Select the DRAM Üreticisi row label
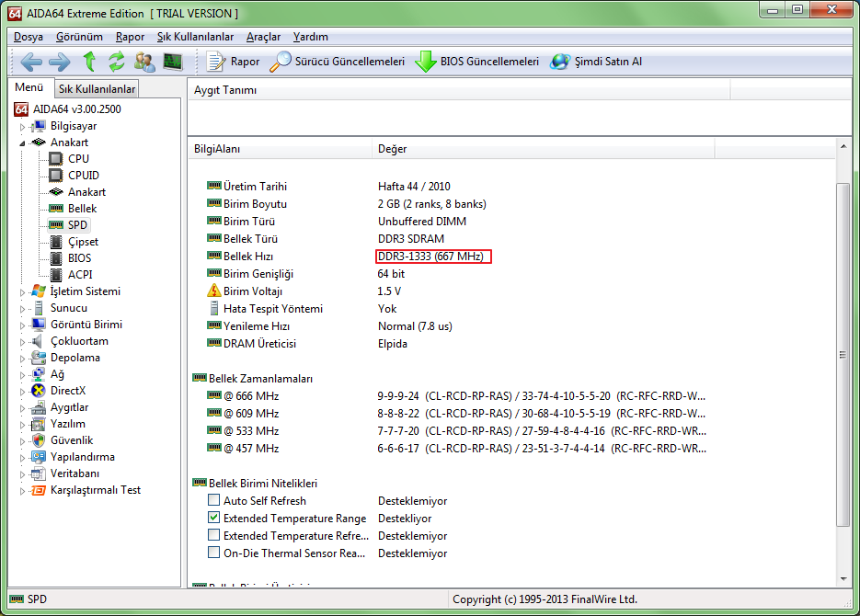 (x=259, y=344)
